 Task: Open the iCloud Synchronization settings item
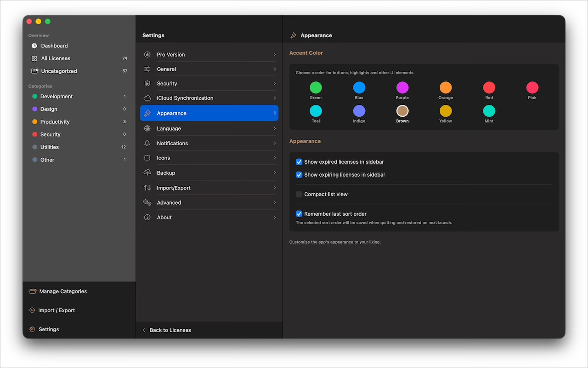click(x=209, y=98)
